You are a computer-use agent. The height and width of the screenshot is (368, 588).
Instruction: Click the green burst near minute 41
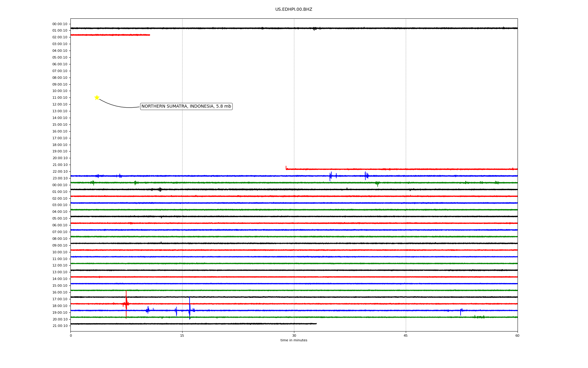coord(377,183)
